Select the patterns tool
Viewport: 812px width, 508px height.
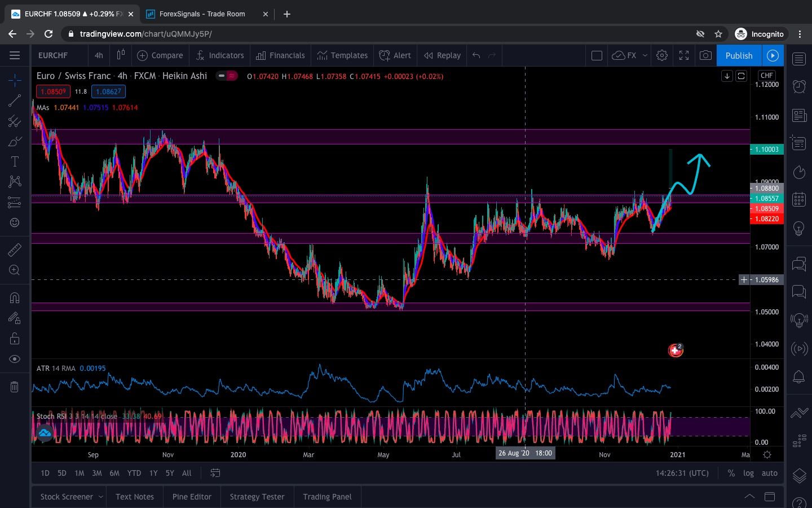point(15,182)
